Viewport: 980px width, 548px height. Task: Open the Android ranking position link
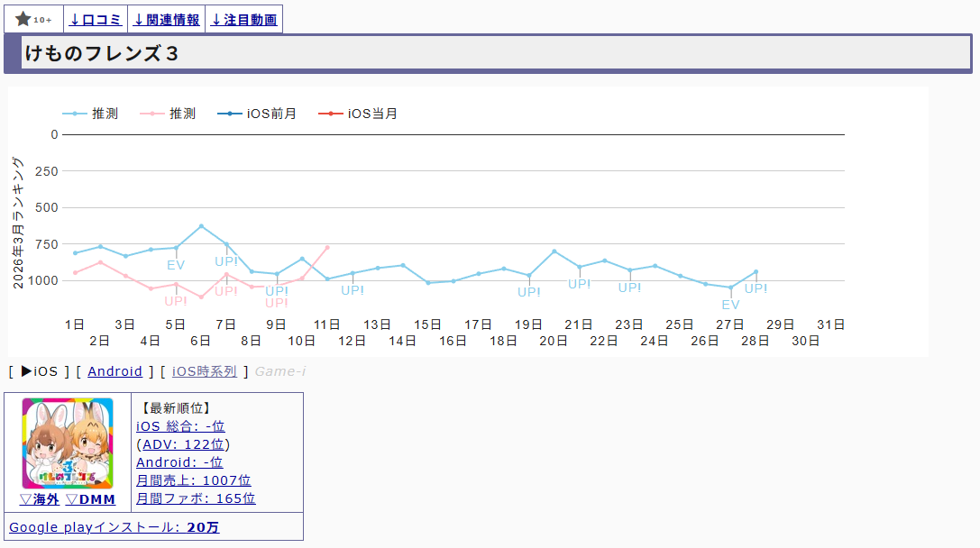coord(179,462)
